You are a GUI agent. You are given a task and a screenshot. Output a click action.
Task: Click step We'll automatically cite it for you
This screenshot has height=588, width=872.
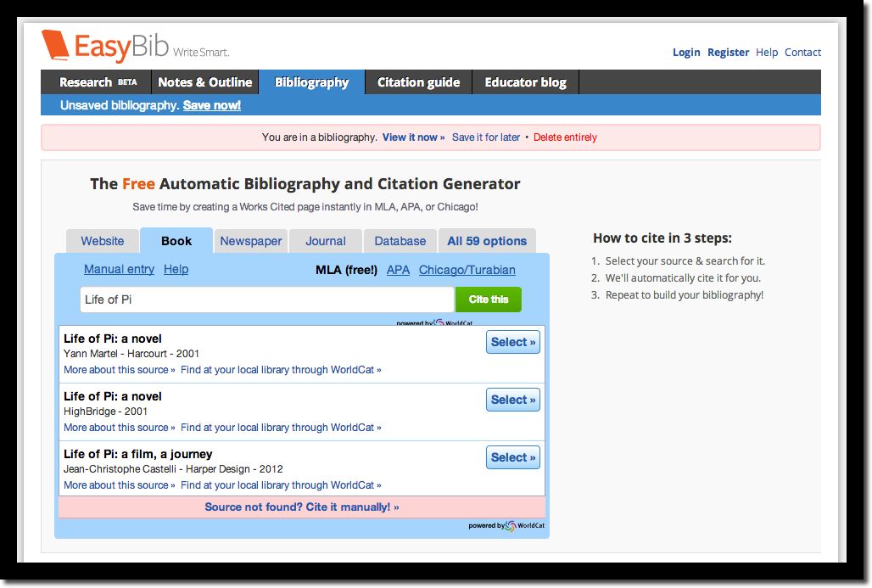[x=683, y=278]
